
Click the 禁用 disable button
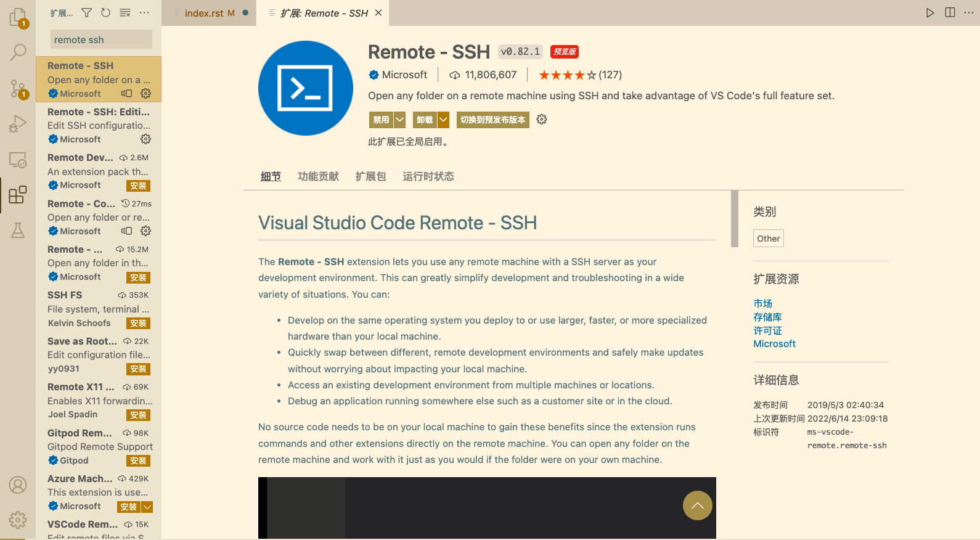pyautogui.click(x=381, y=120)
